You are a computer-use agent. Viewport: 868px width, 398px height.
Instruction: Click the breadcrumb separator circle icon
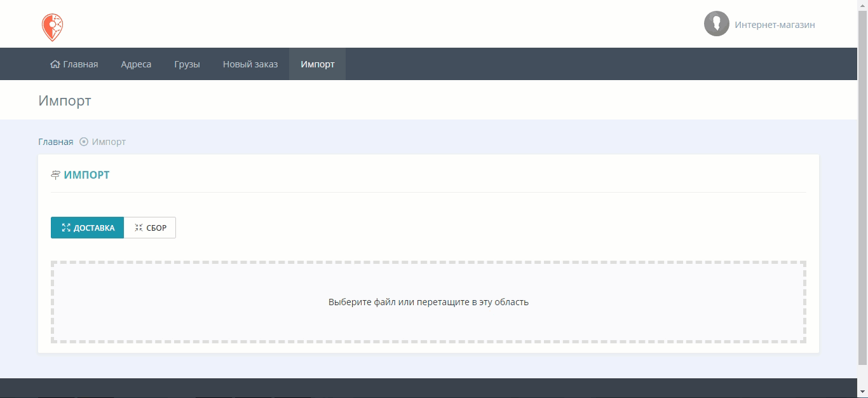coord(84,142)
